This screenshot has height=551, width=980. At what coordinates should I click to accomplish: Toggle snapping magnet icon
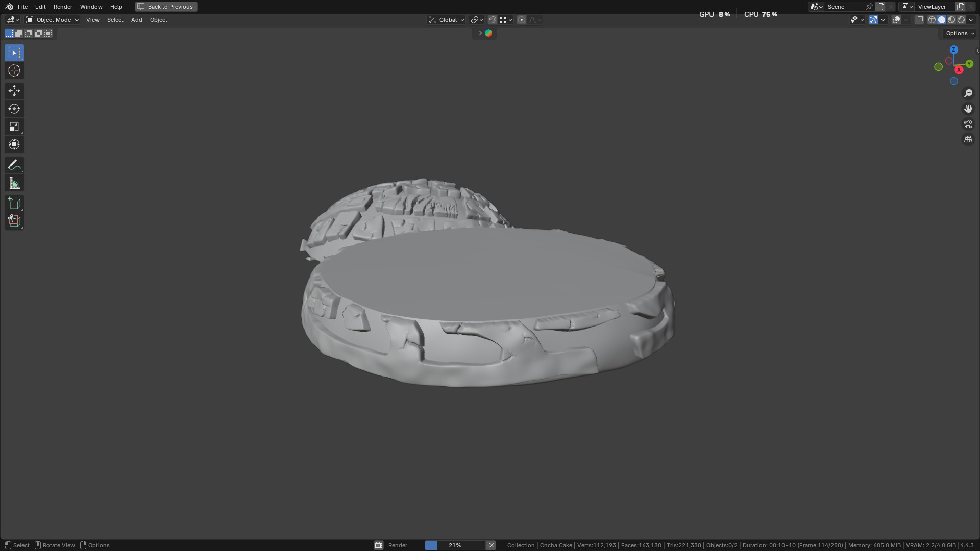click(x=493, y=20)
